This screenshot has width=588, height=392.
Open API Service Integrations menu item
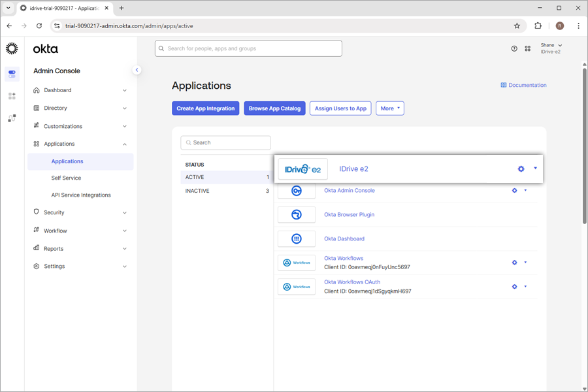click(x=81, y=195)
